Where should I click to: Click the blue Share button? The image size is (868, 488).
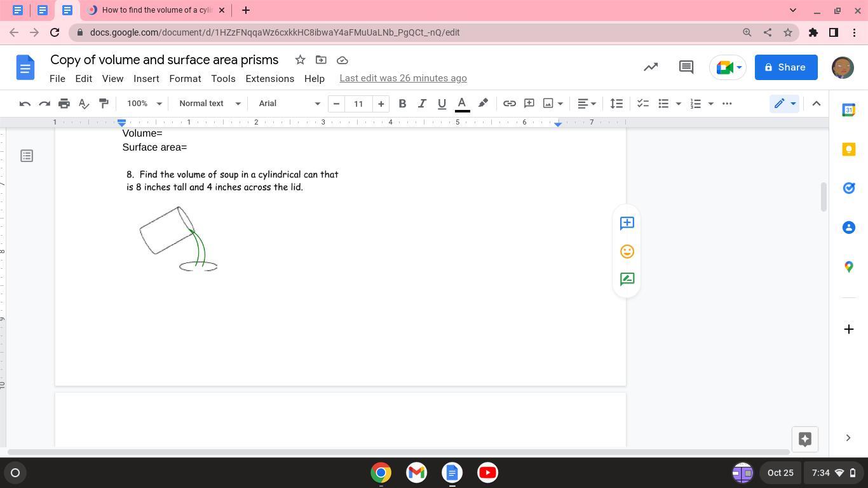click(785, 67)
